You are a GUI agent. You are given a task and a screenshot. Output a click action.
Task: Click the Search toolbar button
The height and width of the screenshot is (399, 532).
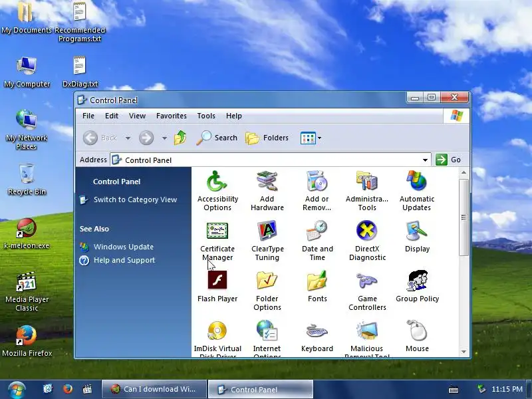217,138
